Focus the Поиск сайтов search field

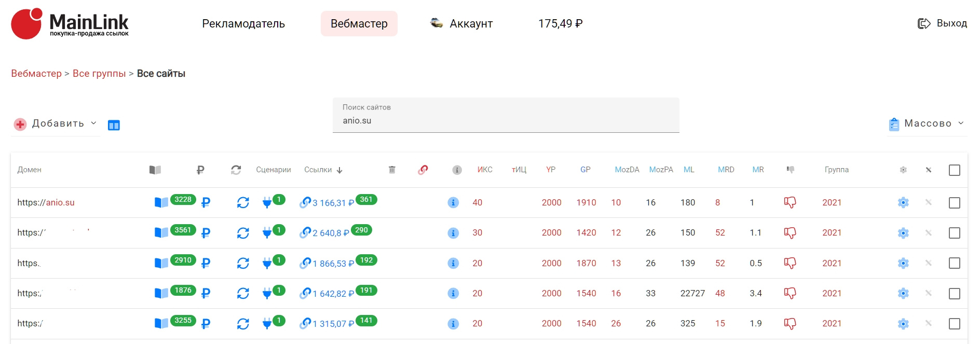point(506,115)
